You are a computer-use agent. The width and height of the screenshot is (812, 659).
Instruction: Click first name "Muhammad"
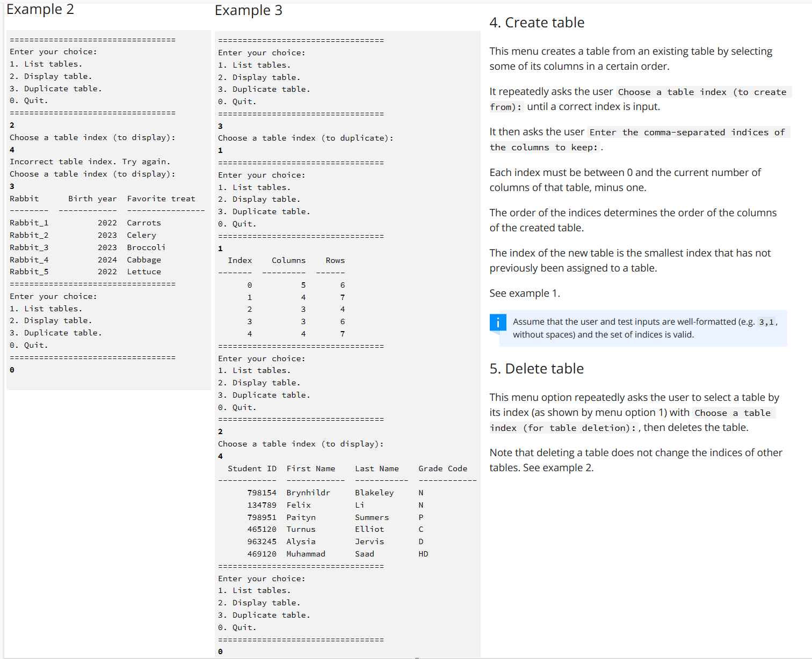[306, 554]
